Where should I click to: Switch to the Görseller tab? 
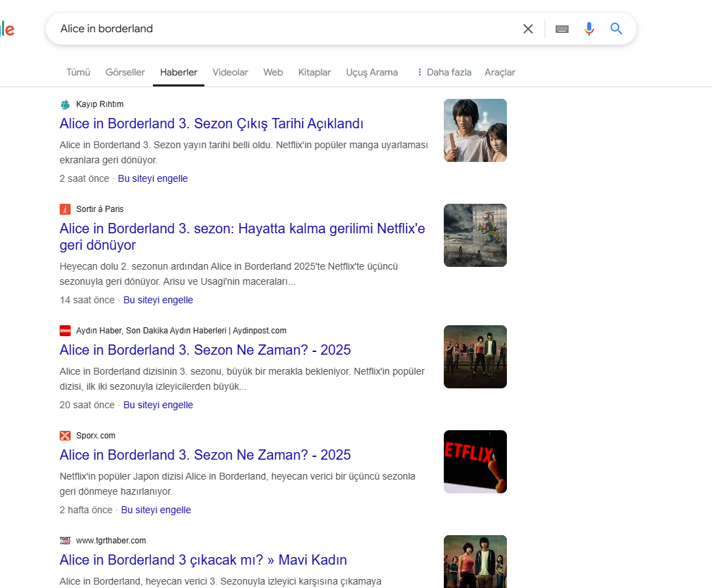click(x=125, y=72)
